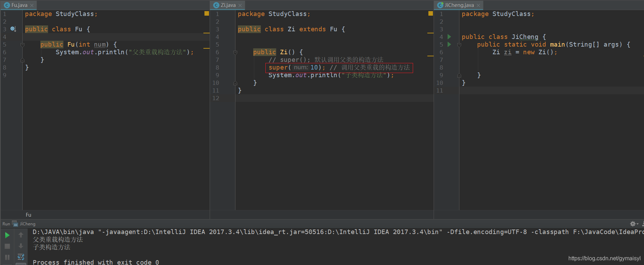
Task: Click the JiCheng.java runnable class tab icon
Action: (x=440, y=5)
